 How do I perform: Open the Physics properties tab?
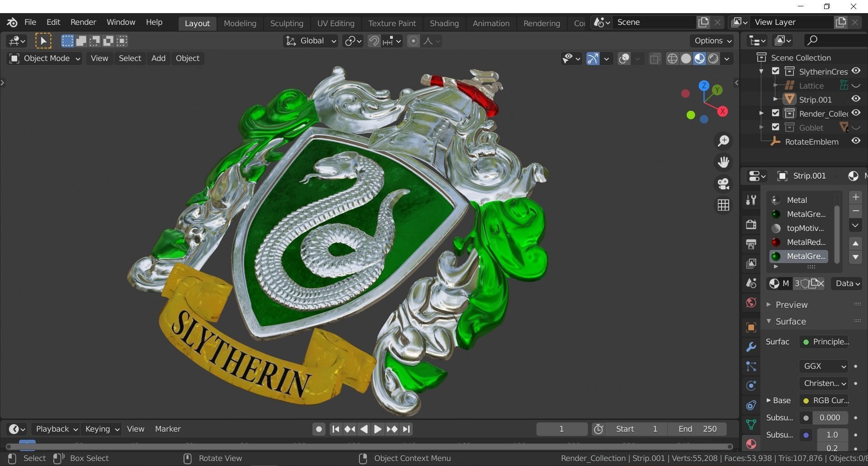coord(751,386)
